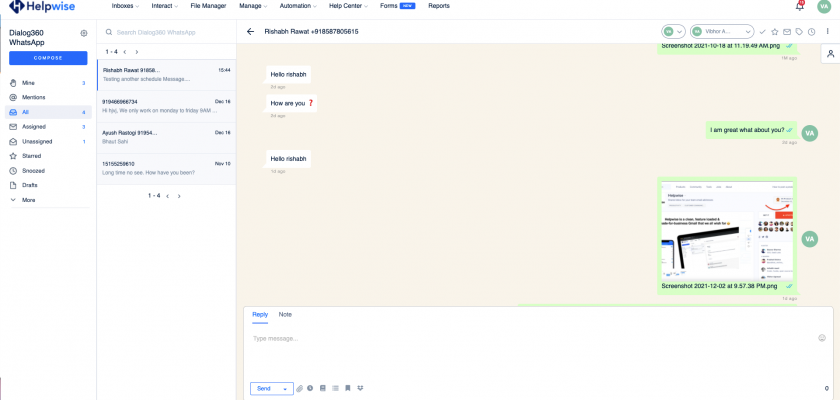Open the Unassigned folder
This screenshot has height=400, width=840.
tap(37, 141)
